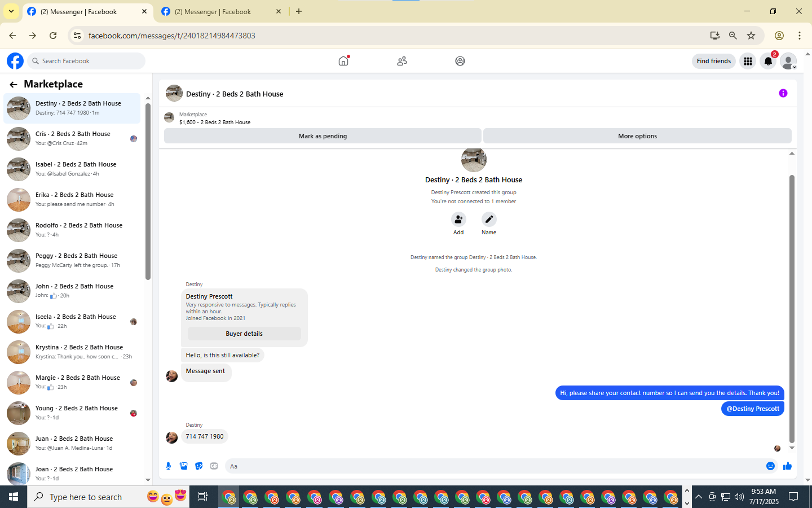Open Isabel 2 Beds 2 Bath House chat
This screenshot has height=508, width=812.
[x=72, y=169]
